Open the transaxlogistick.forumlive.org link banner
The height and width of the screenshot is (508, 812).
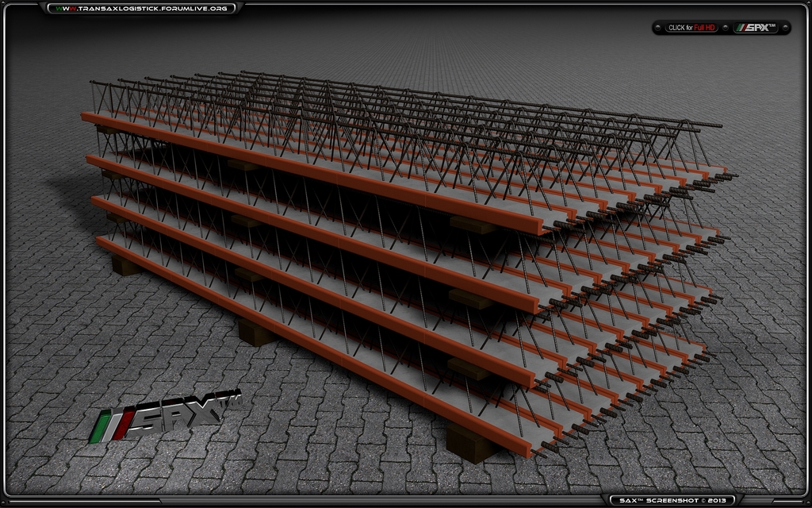click(x=141, y=9)
